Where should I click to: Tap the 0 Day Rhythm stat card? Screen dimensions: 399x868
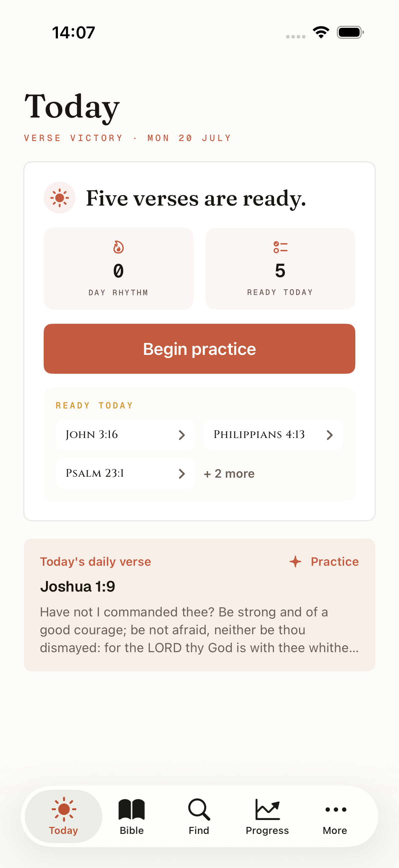coord(118,268)
